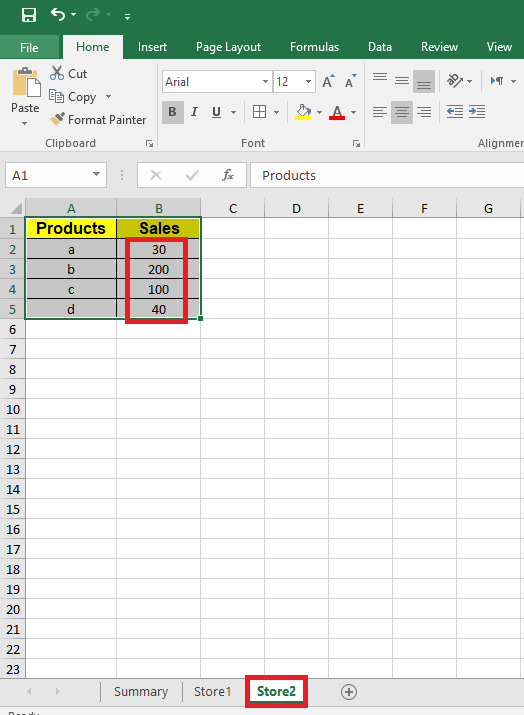The width and height of the screenshot is (524, 715).
Task: Click the formula bar showing Products
Action: point(387,175)
